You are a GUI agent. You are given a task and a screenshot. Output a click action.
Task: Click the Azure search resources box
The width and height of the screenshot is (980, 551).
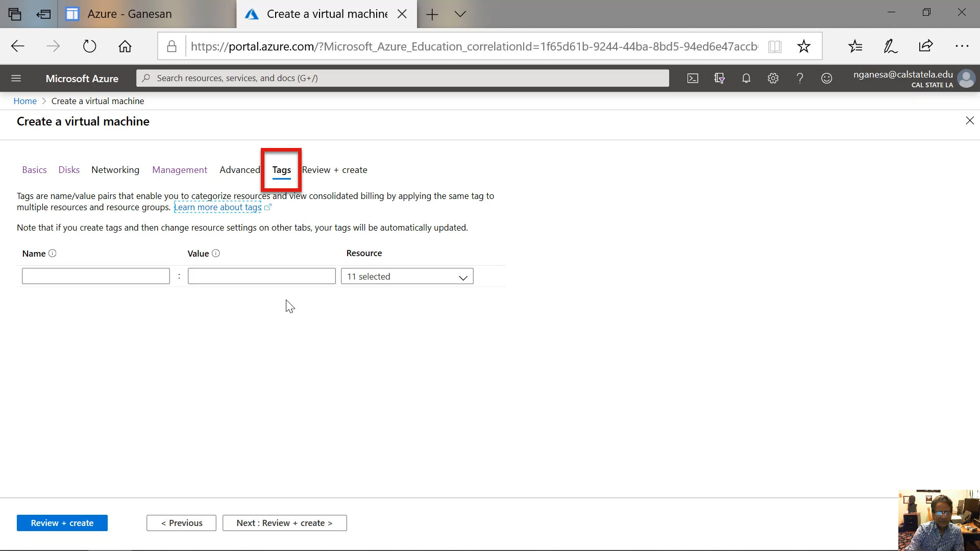402,78
